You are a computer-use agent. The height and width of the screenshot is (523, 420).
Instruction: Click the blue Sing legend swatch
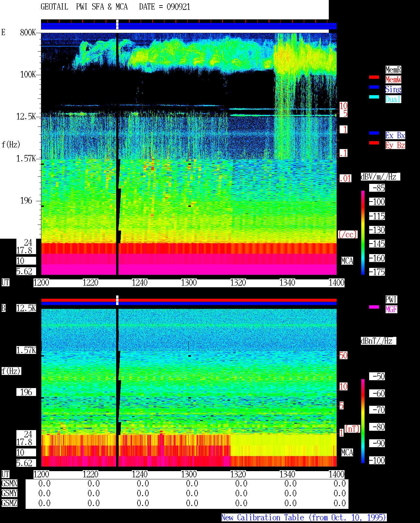(374, 87)
